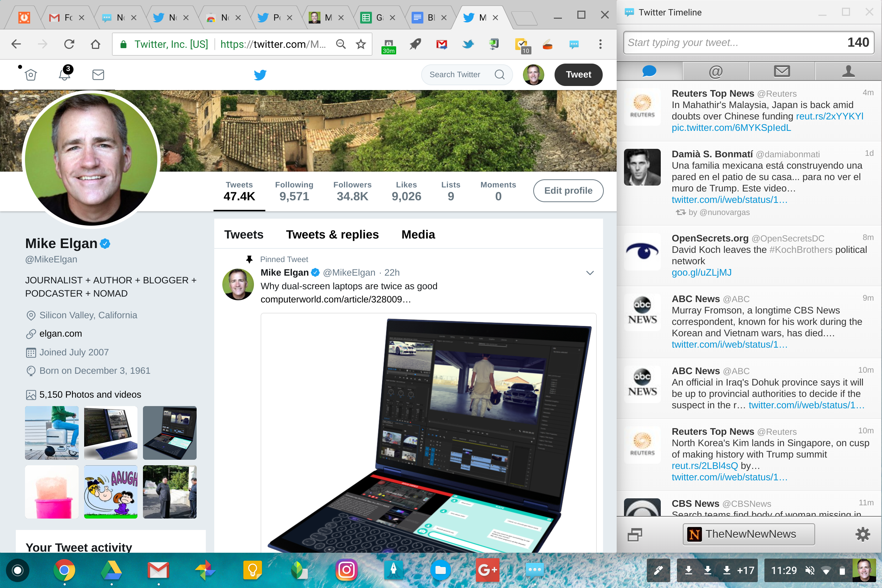Open 5,150 Photos and videos link
The height and width of the screenshot is (588, 882).
point(90,394)
